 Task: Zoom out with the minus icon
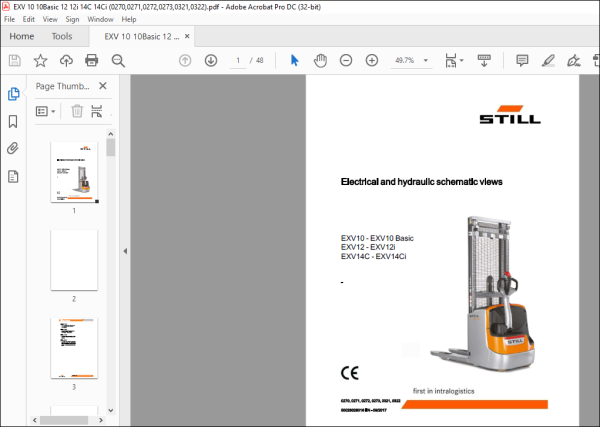click(x=346, y=60)
